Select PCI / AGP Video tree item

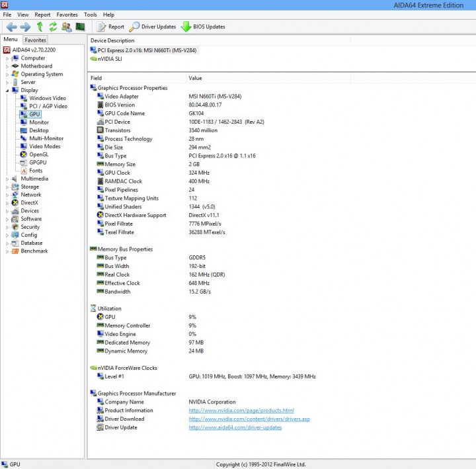click(x=48, y=106)
